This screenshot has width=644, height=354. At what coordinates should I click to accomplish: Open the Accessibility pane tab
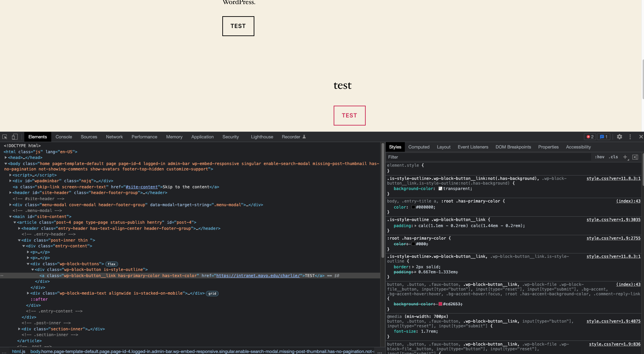coord(578,147)
